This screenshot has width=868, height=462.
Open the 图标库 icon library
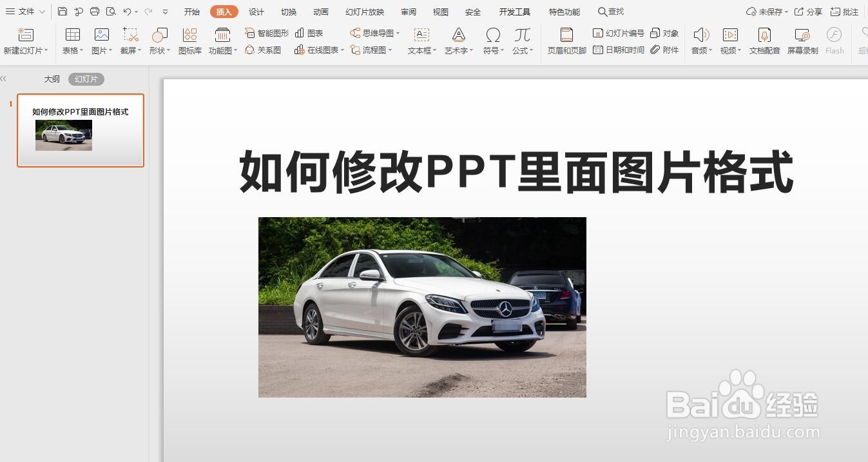[x=190, y=41]
